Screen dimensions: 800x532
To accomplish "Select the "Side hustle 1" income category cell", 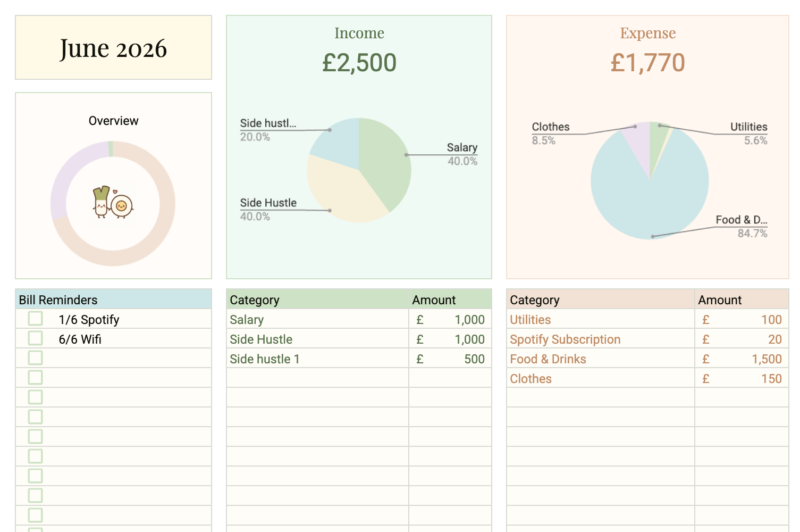I will tap(265, 359).
